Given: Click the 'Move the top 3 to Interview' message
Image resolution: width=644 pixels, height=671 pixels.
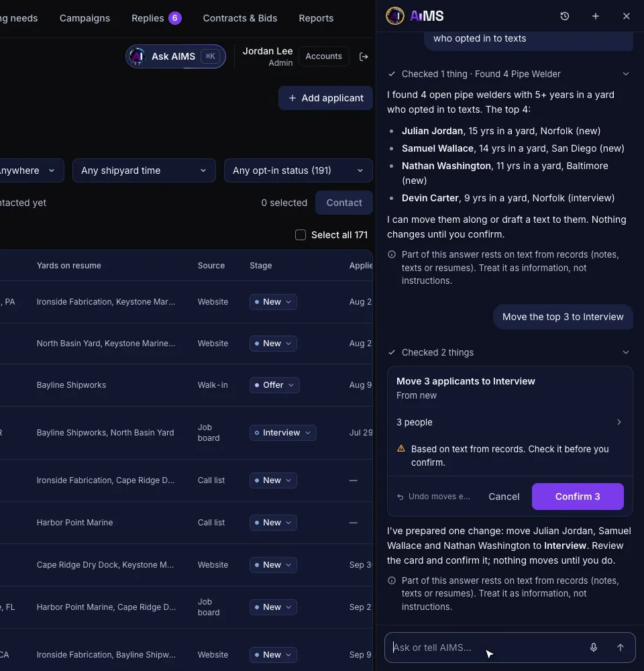Looking at the screenshot, I should [x=563, y=317].
